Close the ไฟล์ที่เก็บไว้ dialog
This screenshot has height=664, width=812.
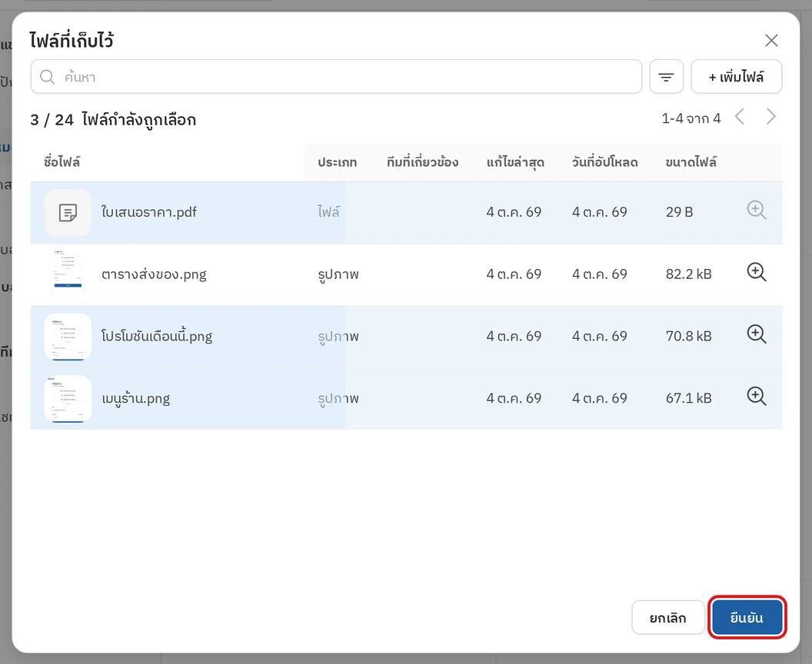(771, 41)
